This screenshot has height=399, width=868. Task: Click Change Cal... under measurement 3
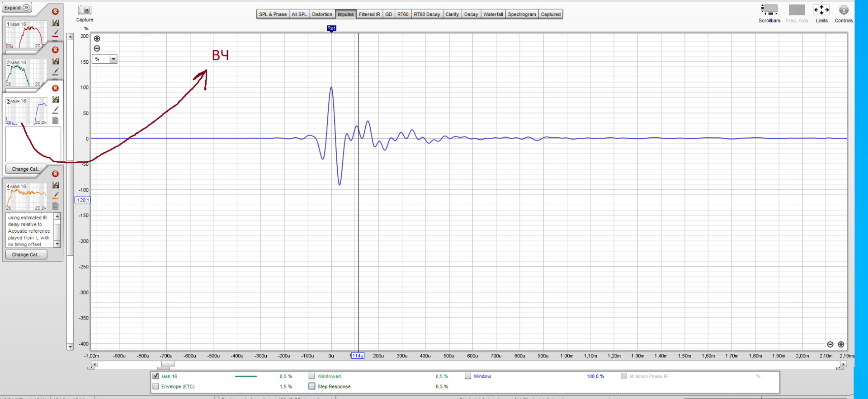click(x=26, y=169)
